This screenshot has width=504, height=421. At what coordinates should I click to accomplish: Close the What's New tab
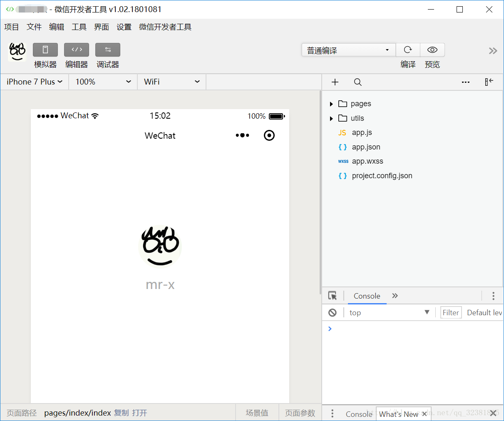[425, 414]
